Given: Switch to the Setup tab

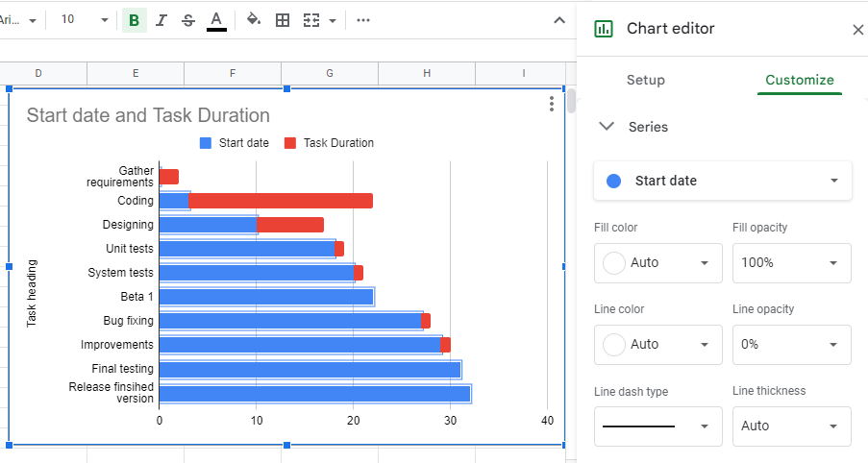Looking at the screenshot, I should [x=645, y=81].
